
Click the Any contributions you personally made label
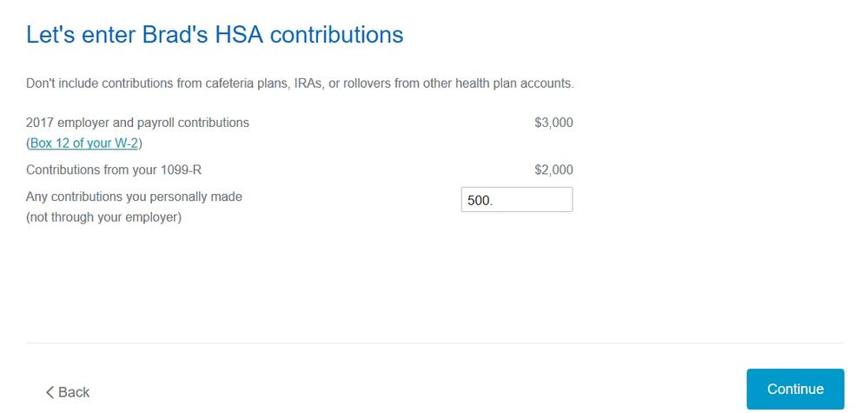134,197
